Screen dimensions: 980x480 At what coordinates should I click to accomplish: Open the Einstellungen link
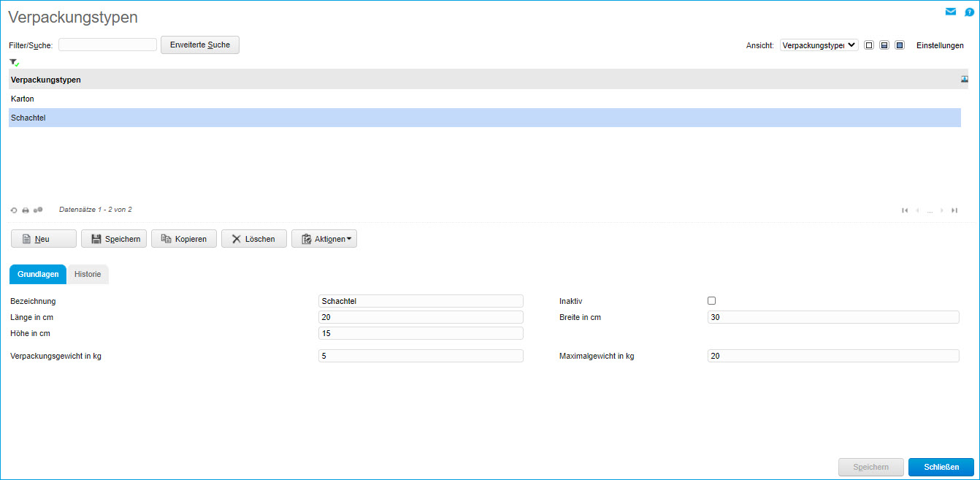coord(940,45)
